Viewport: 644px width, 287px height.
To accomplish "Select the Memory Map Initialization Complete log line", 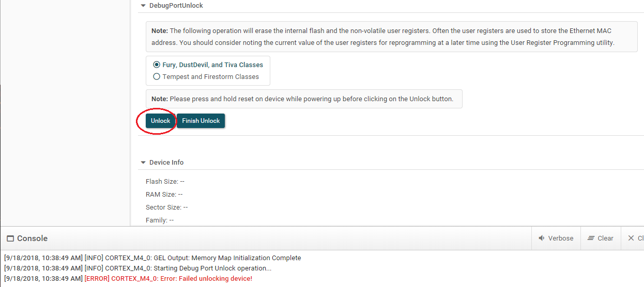I will [152, 258].
